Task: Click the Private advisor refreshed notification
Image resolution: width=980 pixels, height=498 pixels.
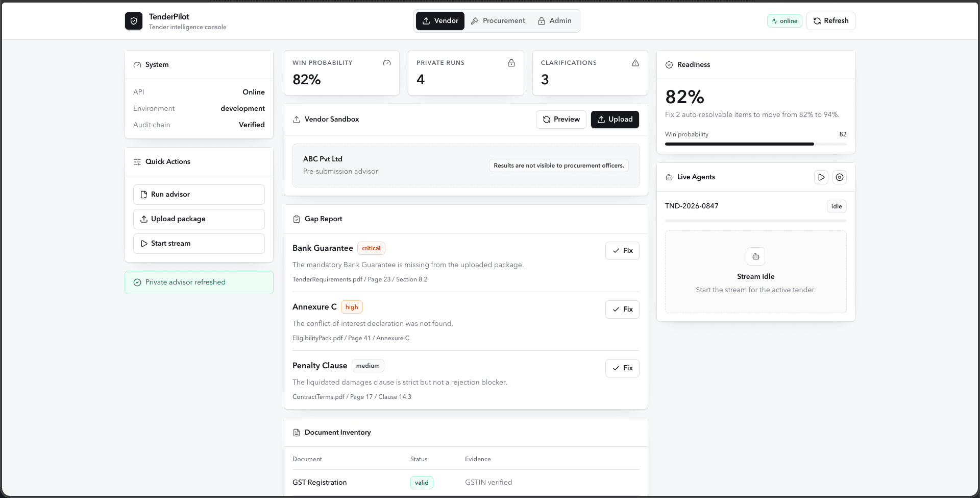Action: 199,282
